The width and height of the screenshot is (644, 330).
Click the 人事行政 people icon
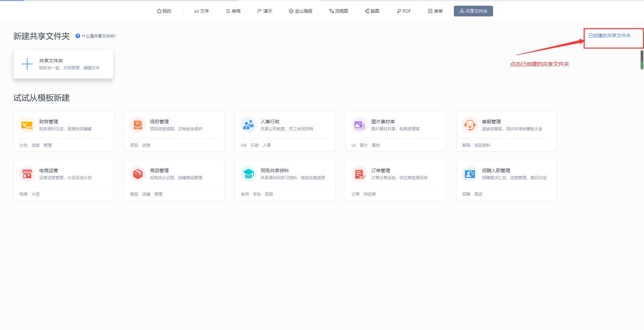pos(249,125)
